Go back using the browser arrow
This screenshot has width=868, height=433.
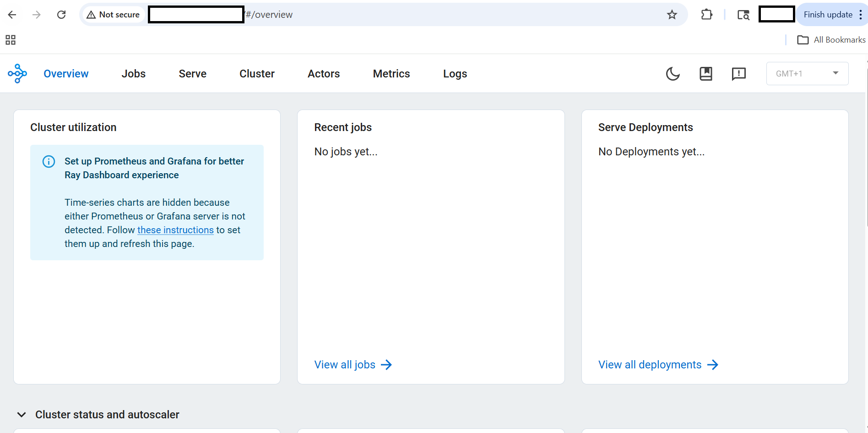12,14
